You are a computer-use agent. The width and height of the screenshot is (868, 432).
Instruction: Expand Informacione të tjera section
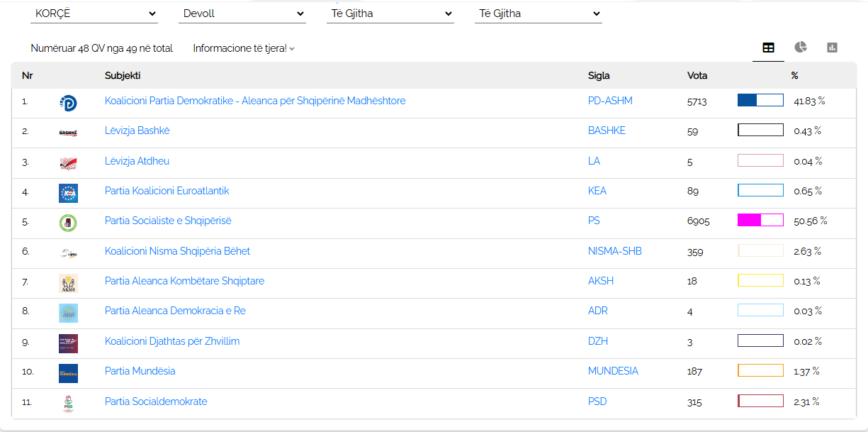[x=244, y=48]
